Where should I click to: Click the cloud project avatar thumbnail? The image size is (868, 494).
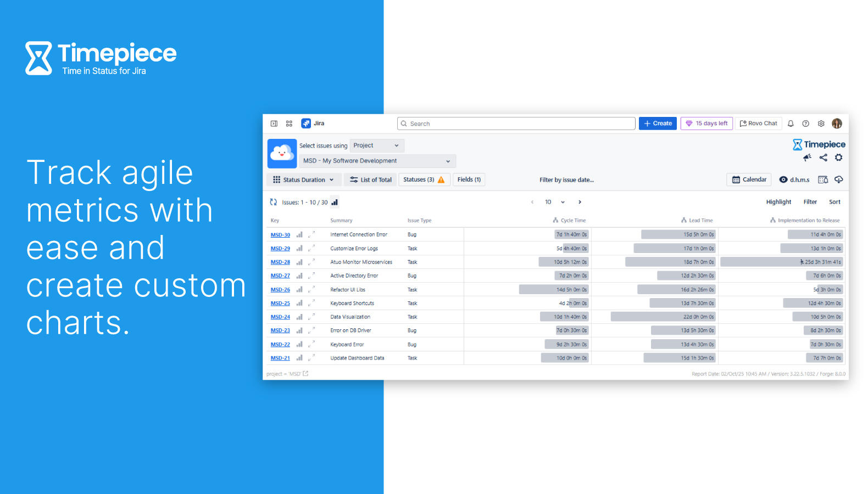pos(282,153)
